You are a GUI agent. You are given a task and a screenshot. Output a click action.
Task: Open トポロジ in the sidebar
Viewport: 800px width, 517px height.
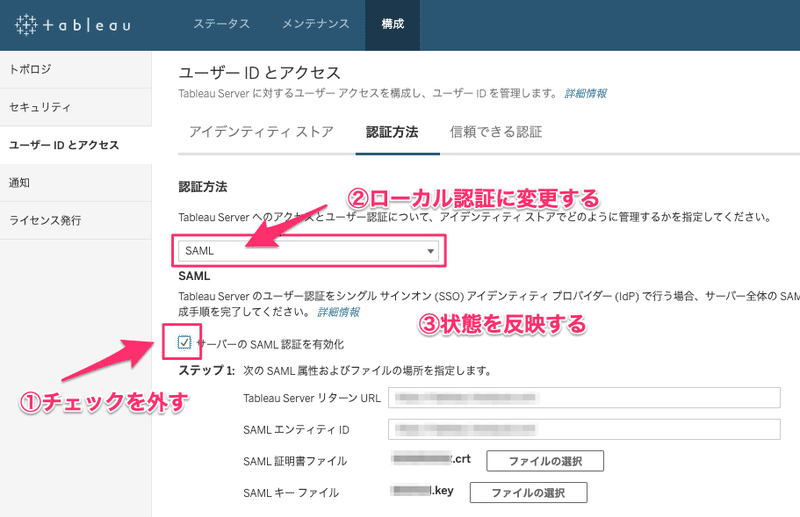point(76,69)
